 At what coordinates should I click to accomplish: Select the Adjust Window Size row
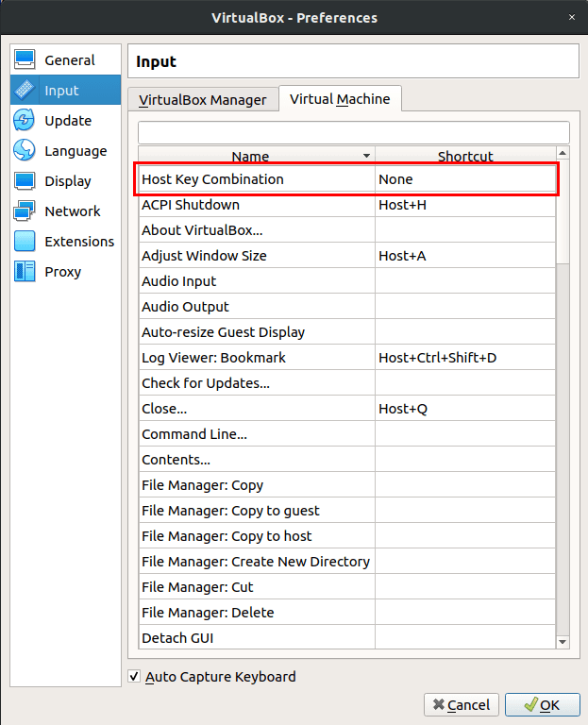[x=347, y=255]
